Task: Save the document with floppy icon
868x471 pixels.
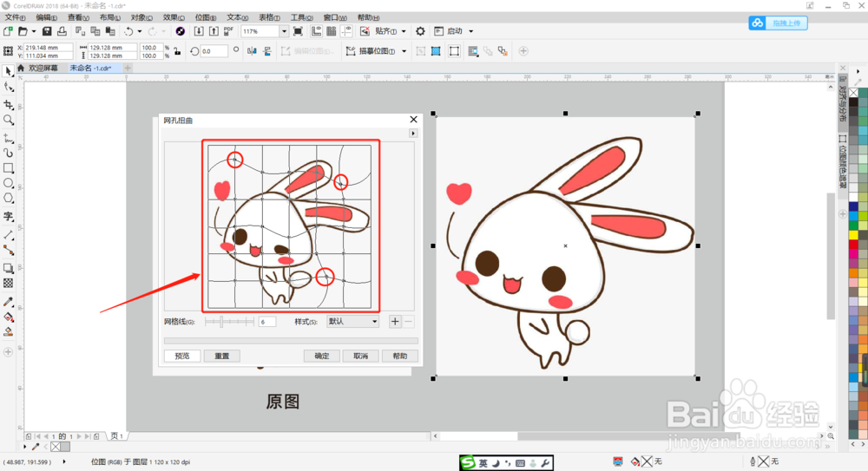Action: (x=47, y=31)
